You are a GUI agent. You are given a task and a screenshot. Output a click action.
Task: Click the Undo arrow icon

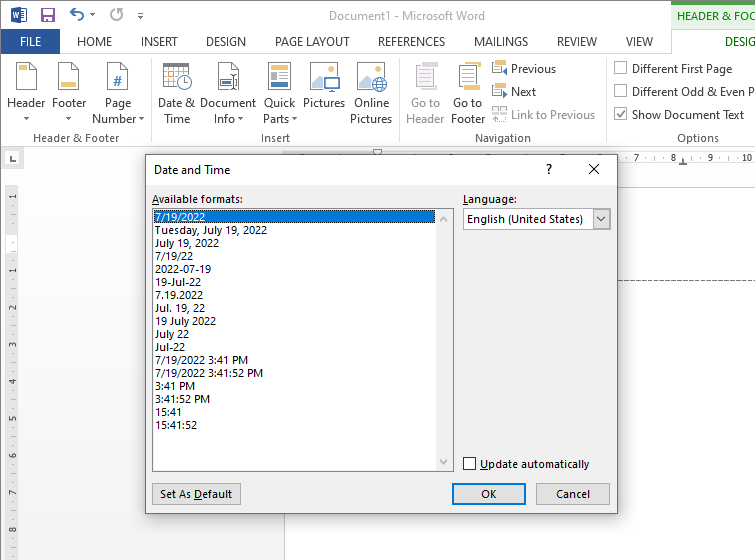click(77, 15)
